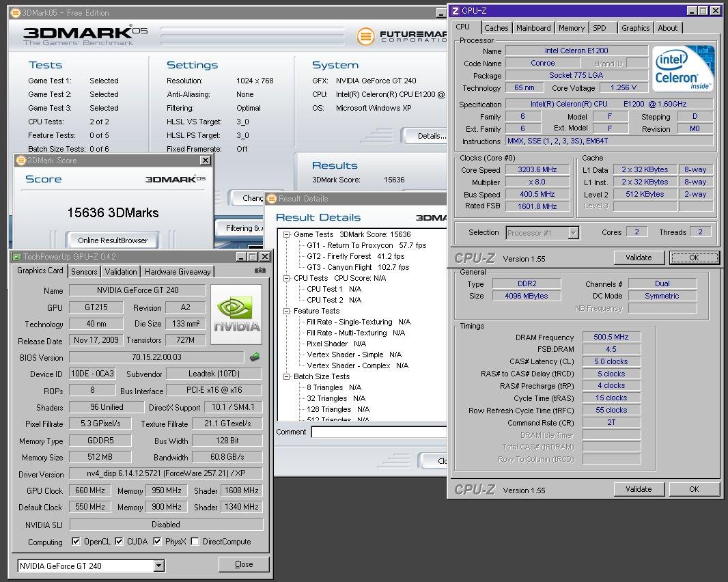The height and width of the screenshot is (582, 728).
Task: Click the Core Speed value 3203.6 MHz
Action: 537,169
